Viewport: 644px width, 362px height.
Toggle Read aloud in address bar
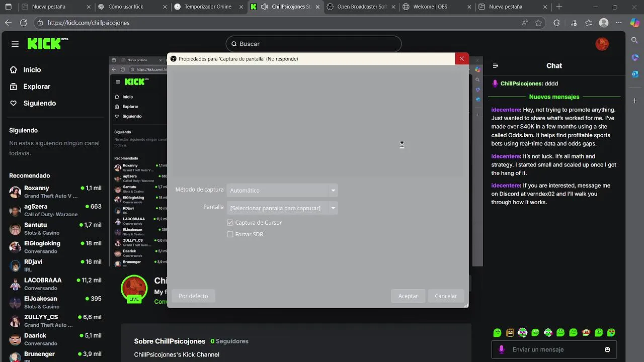point(525,23)
